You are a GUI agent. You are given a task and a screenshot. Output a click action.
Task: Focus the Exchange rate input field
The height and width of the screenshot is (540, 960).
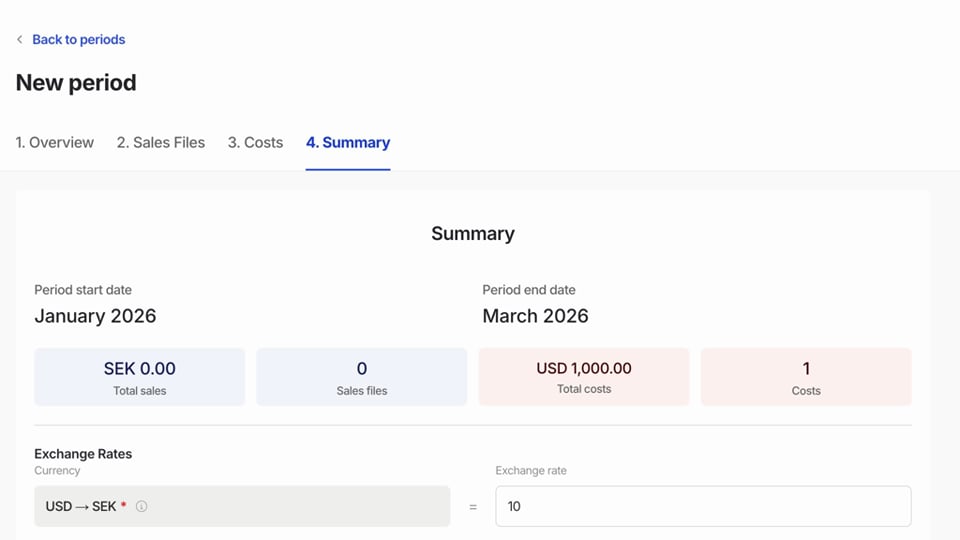click(703, 506)
